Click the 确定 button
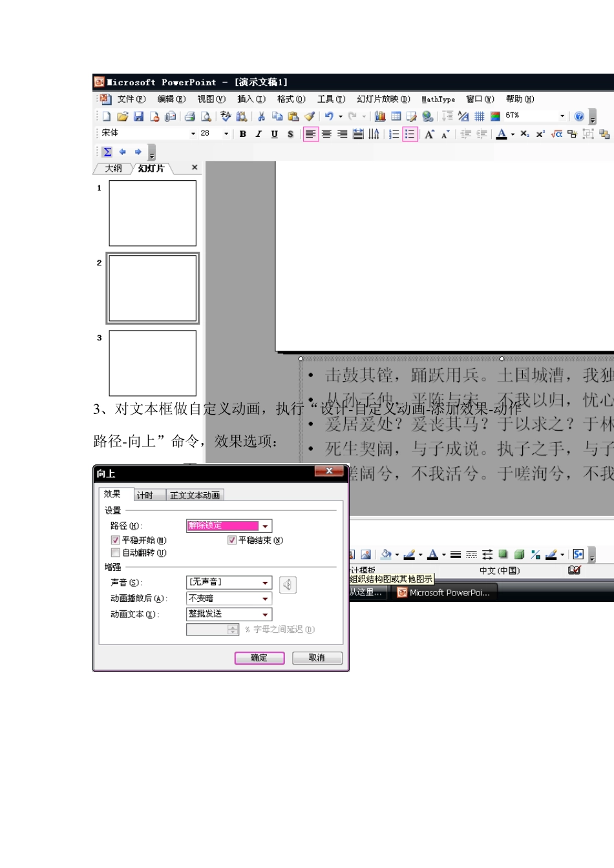The image size is (614, 868). [x=259, y=657]
